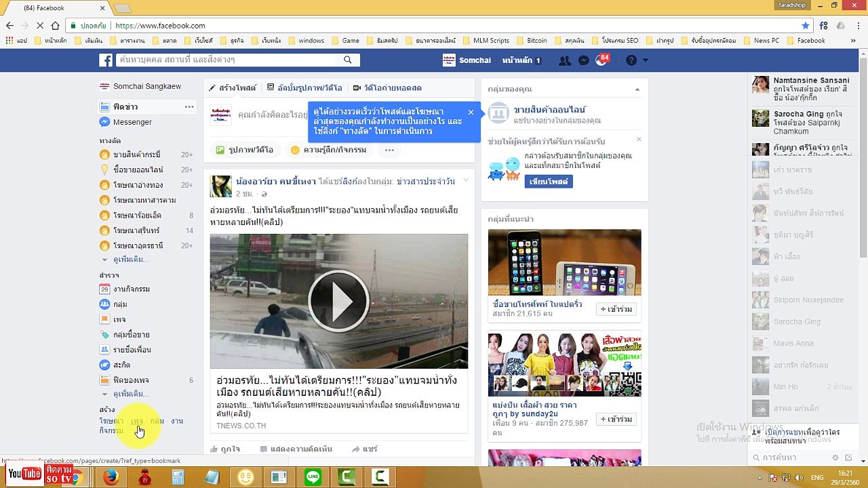Click the เพจ link under สร้าง
The image size is (868, 488).
point(137,421)
